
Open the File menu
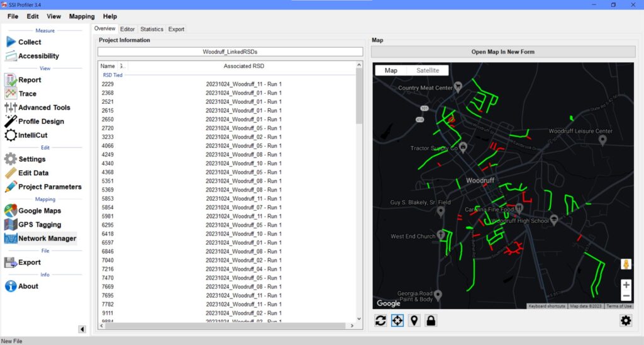13,16
